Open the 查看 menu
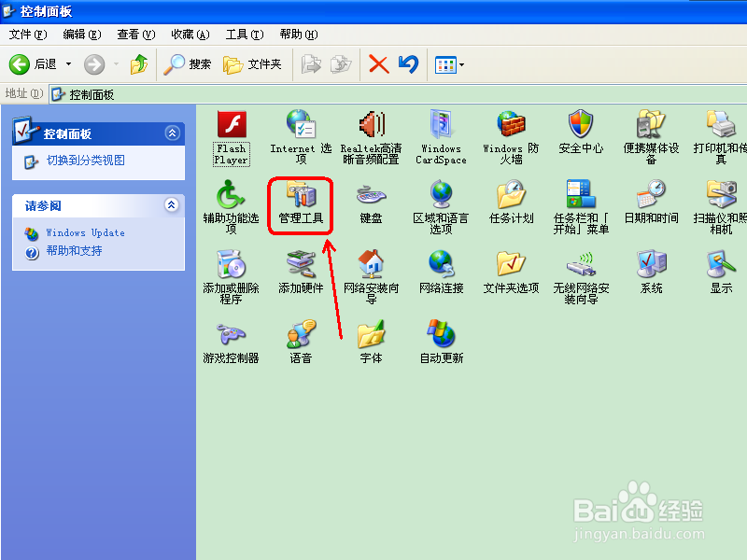The width and height of the screenshot is (747, 560). 135,34
